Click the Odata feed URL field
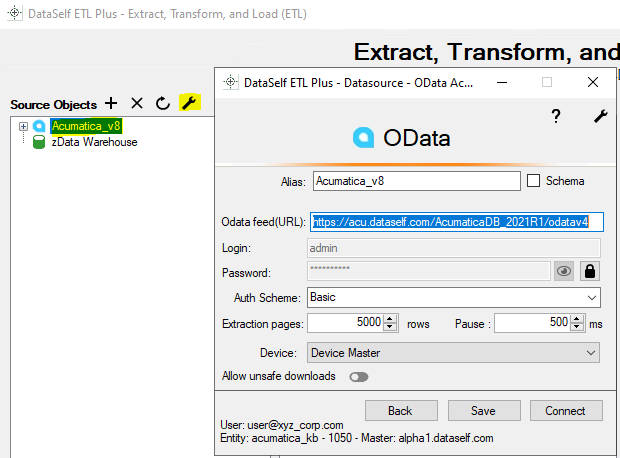Viewport: 620px width, 458px height. (456, 222)
